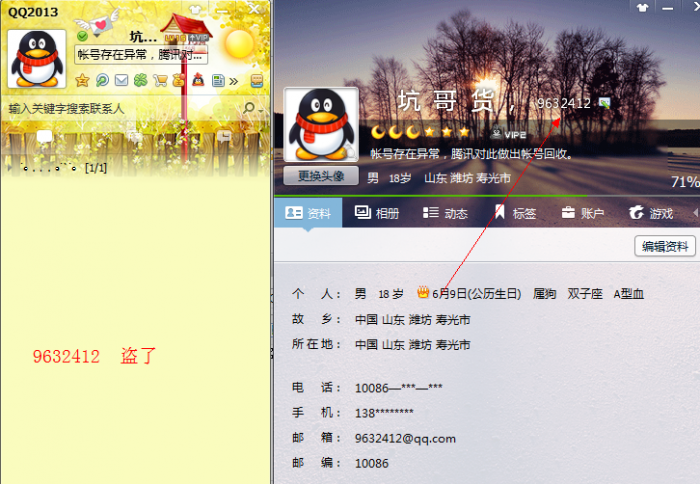Open the message box icon at toolbar right

[x=257, y=81]
